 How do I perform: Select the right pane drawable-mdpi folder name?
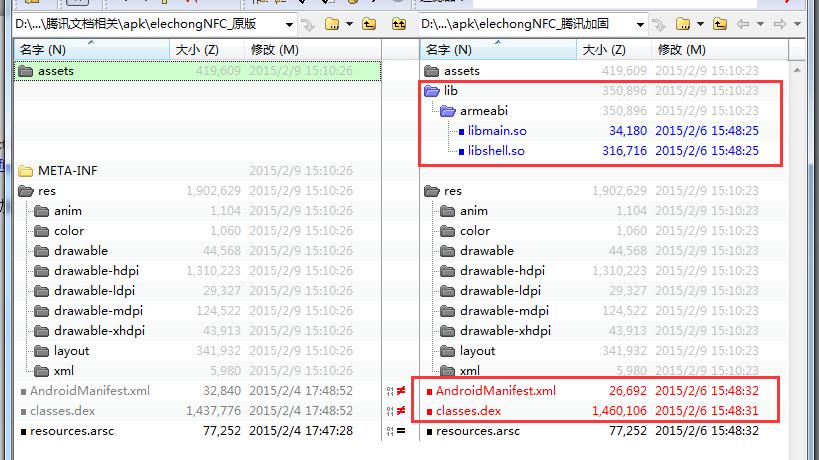[504, 311]
